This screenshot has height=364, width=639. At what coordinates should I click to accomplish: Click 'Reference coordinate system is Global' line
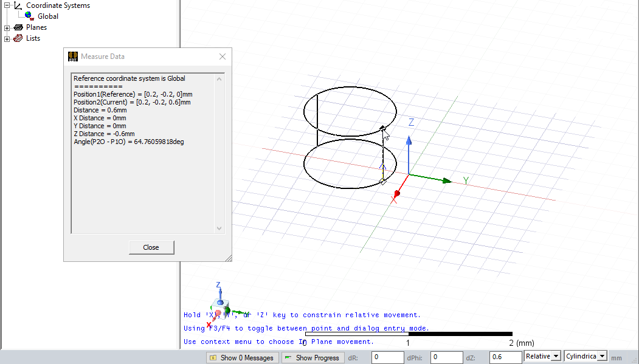[x=129, y=78]
